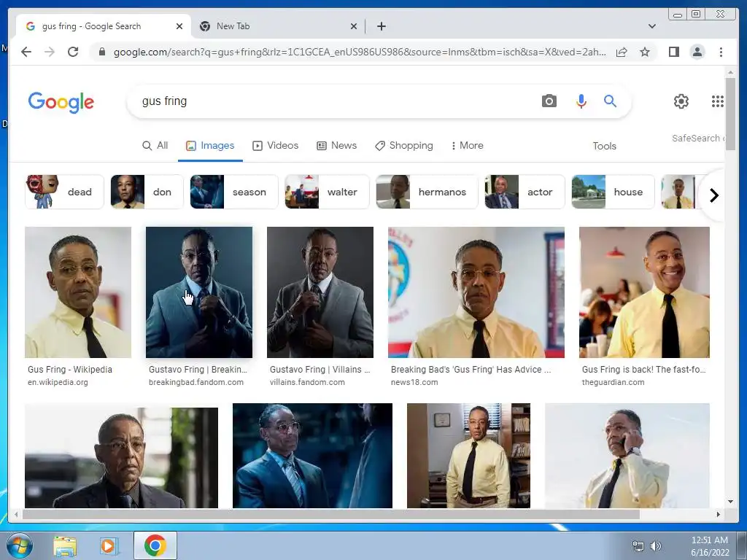Open the Google apps grid icon
The image size is (747, 560).
click(x=718, y=101)
